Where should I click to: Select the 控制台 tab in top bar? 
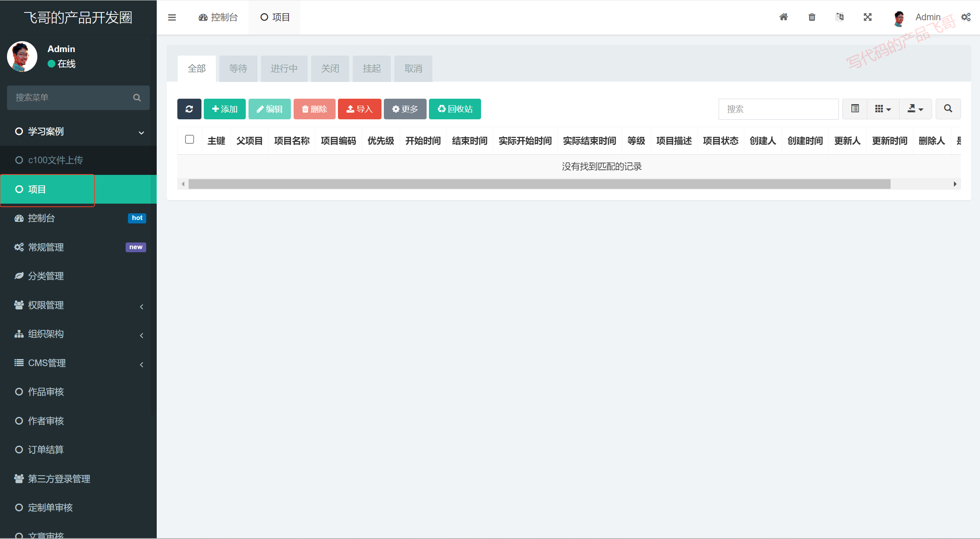click(x=218, y=17)
